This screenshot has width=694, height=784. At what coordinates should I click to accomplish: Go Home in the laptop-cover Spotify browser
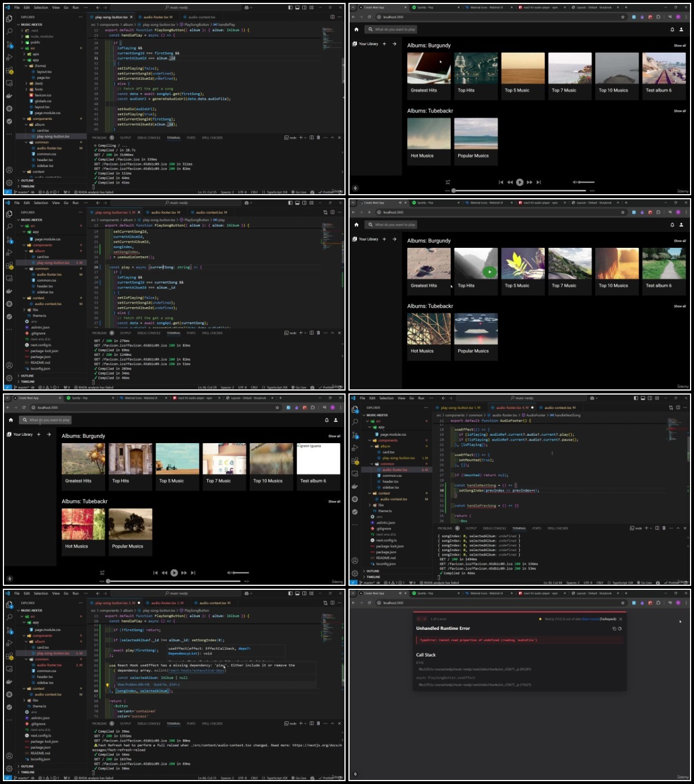point(356,29)
